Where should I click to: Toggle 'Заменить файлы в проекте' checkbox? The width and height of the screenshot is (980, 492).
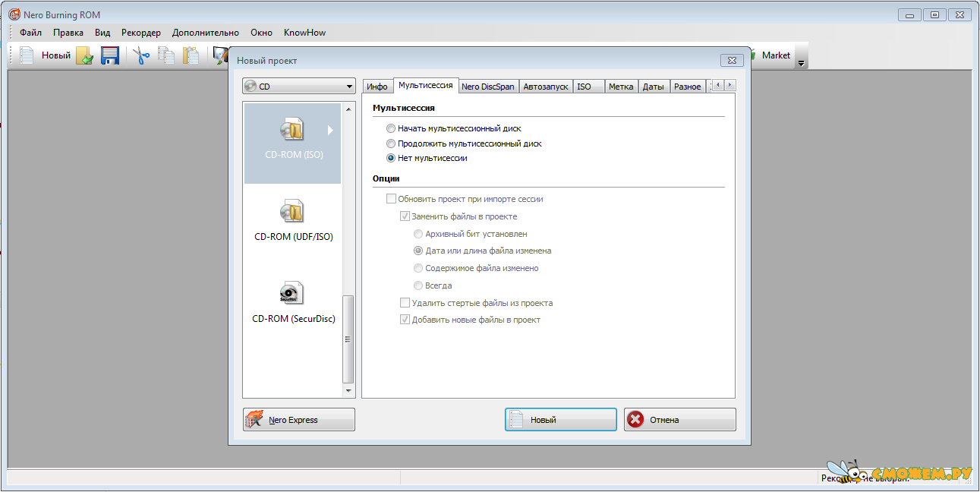click(x=458, y=216)
